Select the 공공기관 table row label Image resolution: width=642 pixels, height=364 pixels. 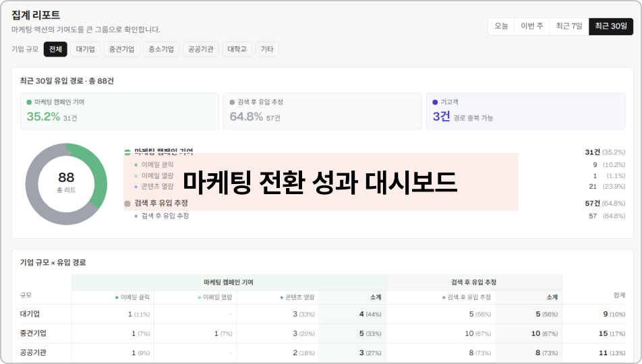[x=33, y=353]
